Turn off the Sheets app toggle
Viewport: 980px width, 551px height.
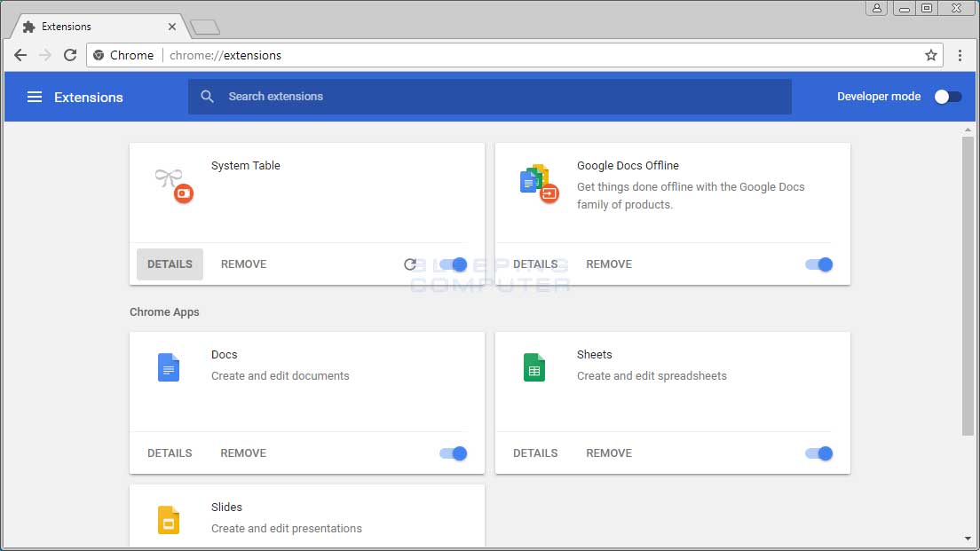[x=818, y=453]
